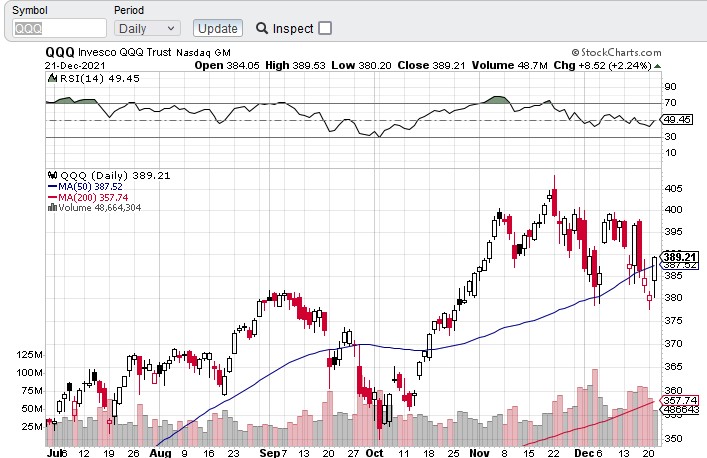
Task: Click the MA(200) 357.74 legend text
Action: click(93, 197)
